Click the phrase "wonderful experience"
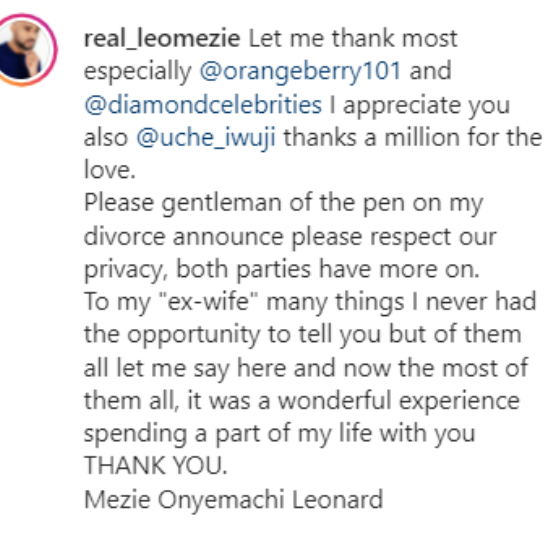552x539 pixels. pos(399,401)
